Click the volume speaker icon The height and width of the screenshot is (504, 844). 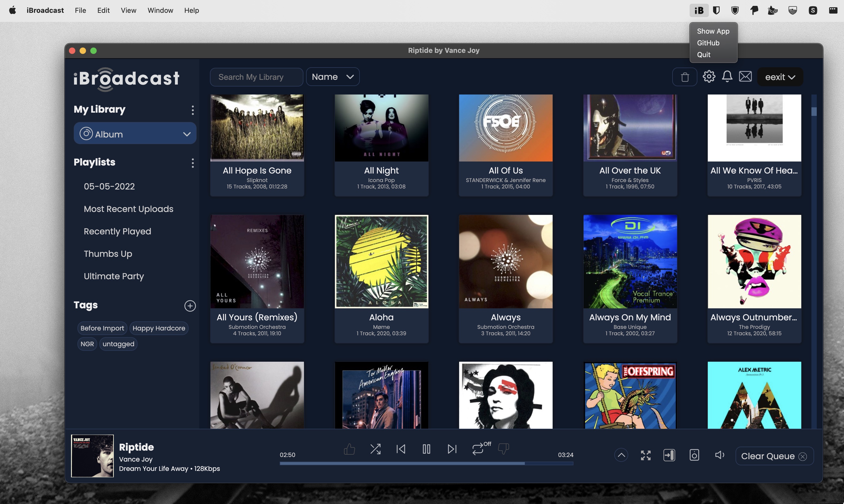click(x=719, y=455)
